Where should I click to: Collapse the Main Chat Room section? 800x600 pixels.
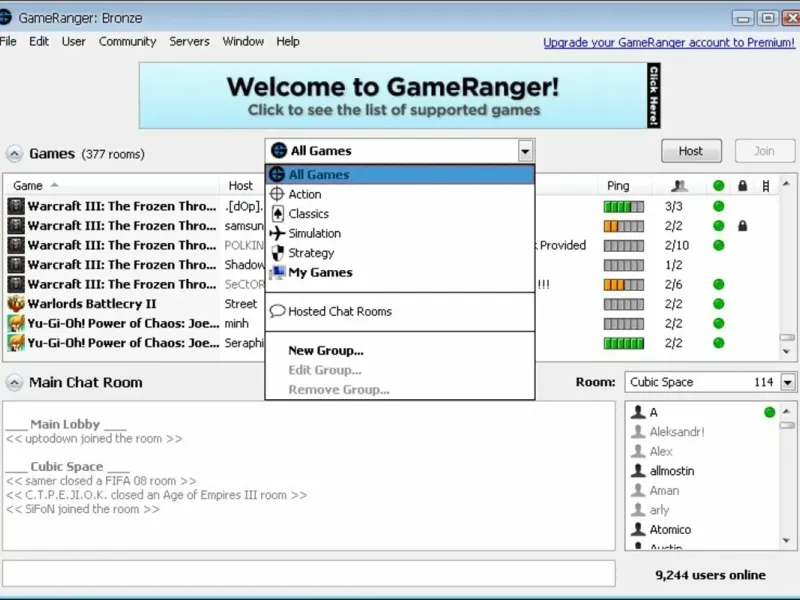pyautogui.click(x=14, y=382)
